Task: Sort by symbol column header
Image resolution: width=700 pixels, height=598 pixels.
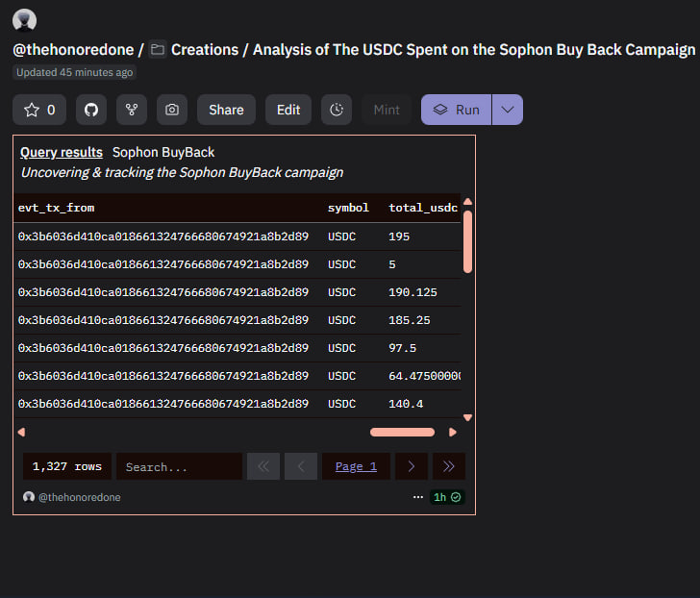Action: coord(348,208)
